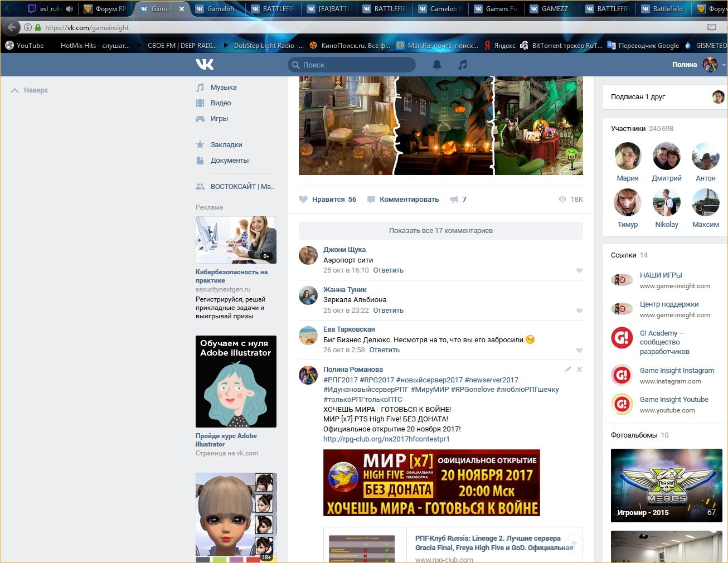Expand the Ссылки links section
The height and width of the screenshot is (563, 728).
click(623, 255)
